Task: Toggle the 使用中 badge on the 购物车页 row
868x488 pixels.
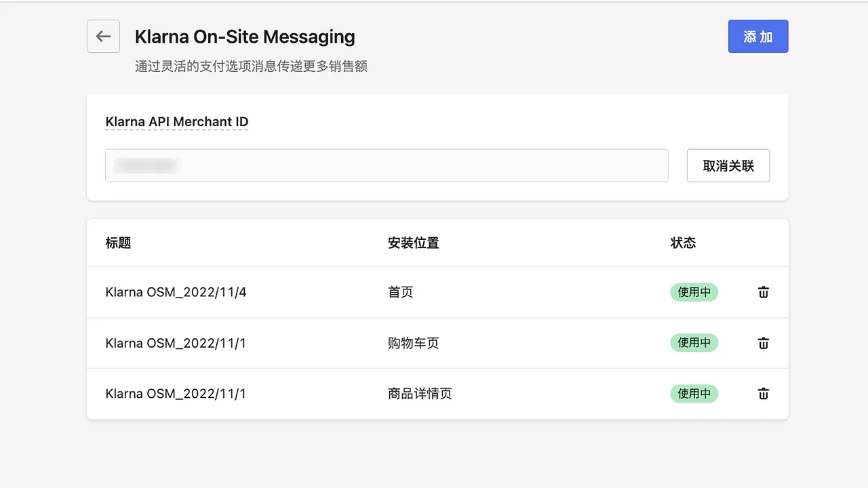Action: tap(694, 343)
